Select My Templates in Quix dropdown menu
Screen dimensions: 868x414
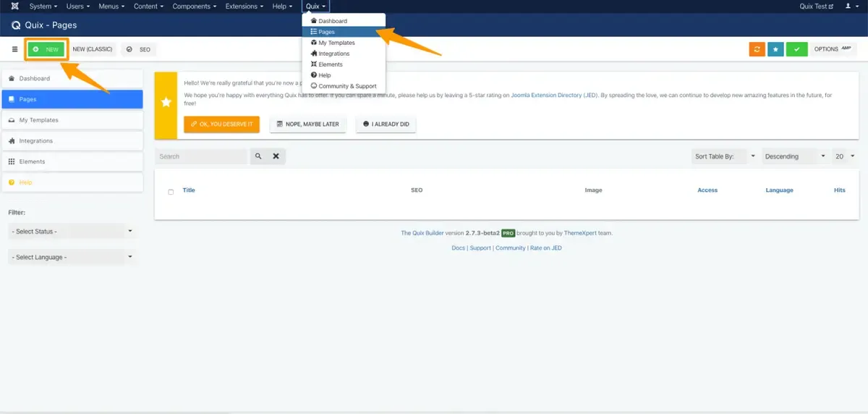[x=336, y=43]
